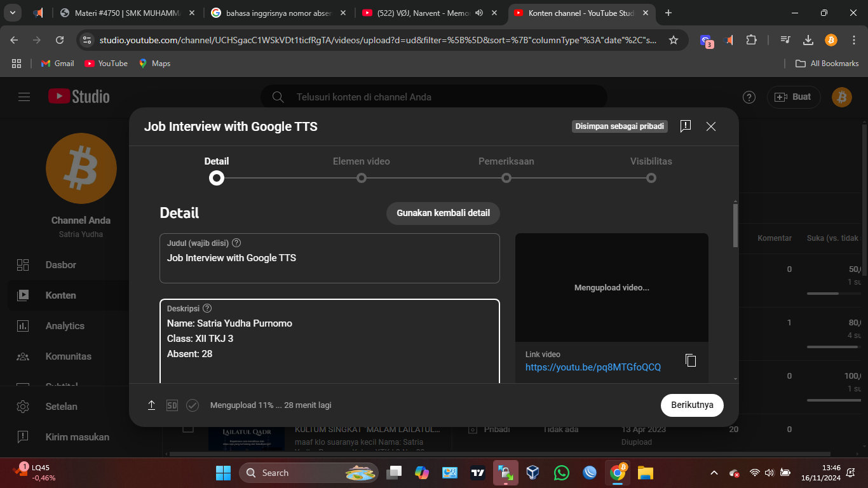Open the Maps bookmark

tap(154, 64)
